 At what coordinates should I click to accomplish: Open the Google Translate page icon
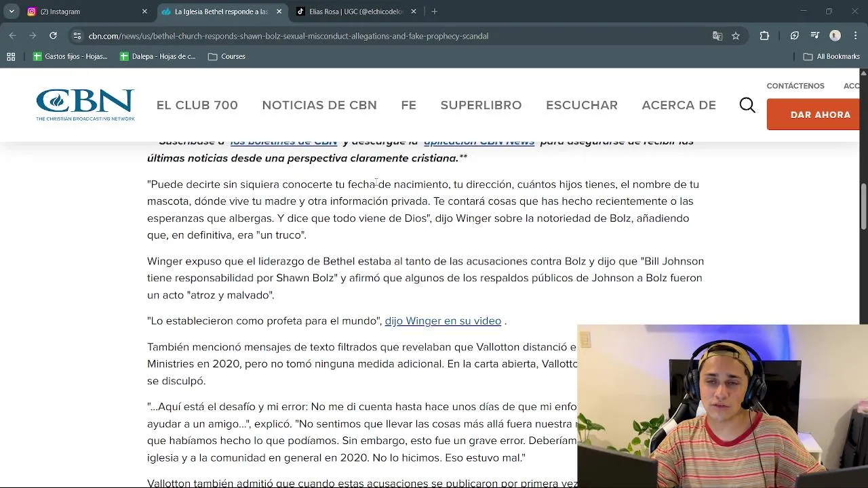tap(717, 36)
